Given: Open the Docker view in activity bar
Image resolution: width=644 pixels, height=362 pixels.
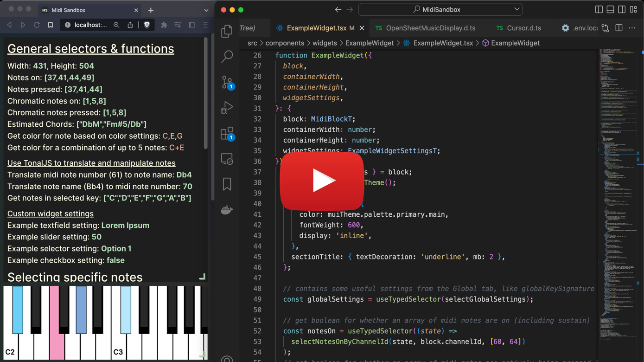Looking at the screenshot, I should (x=227, y=210).
